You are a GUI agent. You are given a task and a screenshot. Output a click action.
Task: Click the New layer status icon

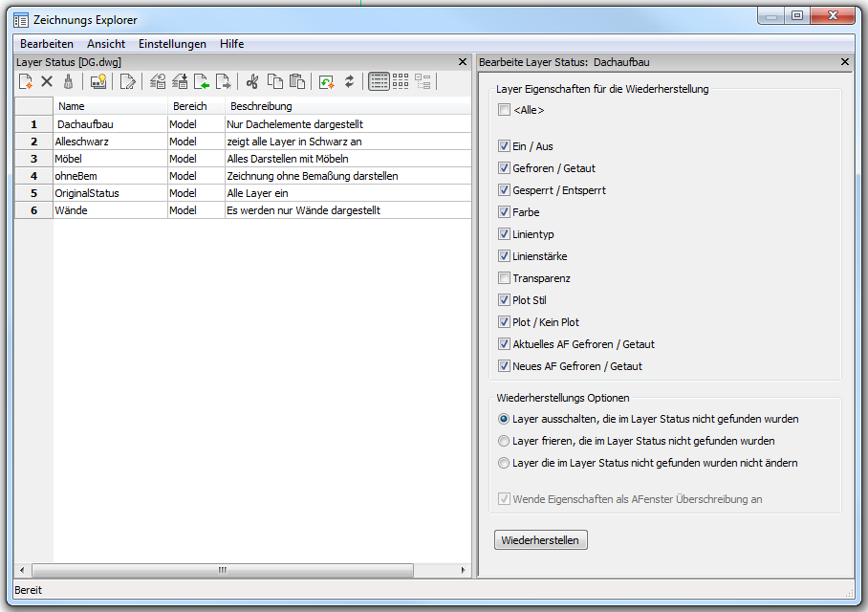click(26, 82)
